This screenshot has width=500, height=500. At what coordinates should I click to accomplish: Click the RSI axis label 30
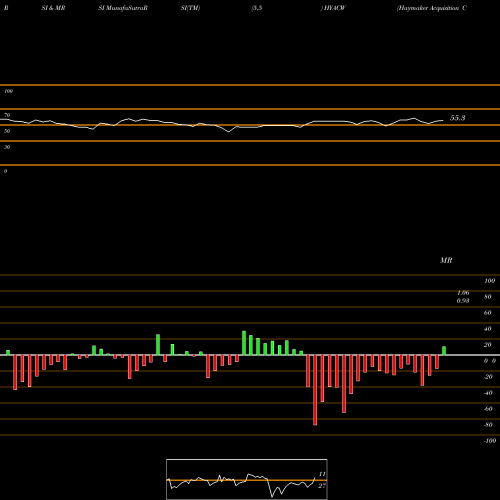pos(7,147)
